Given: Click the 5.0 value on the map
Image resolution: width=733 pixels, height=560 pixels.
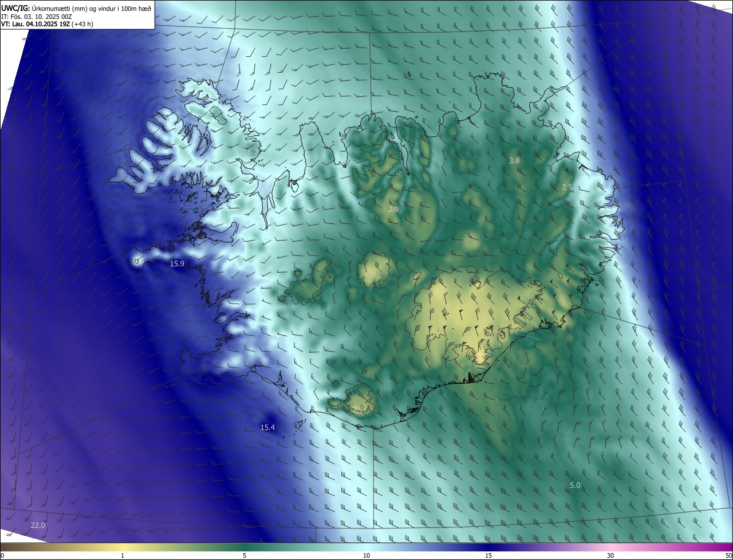Looking at the screenshot, I should point(575,486).
